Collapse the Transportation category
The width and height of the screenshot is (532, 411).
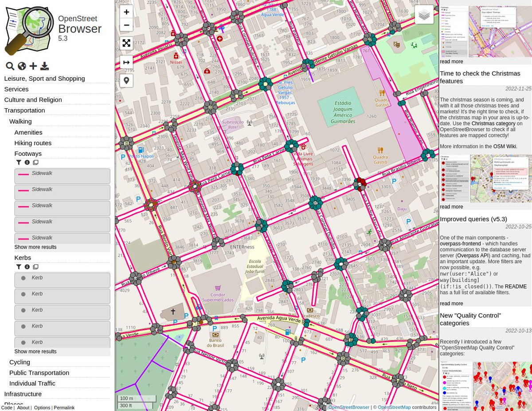tap(24, 111)
